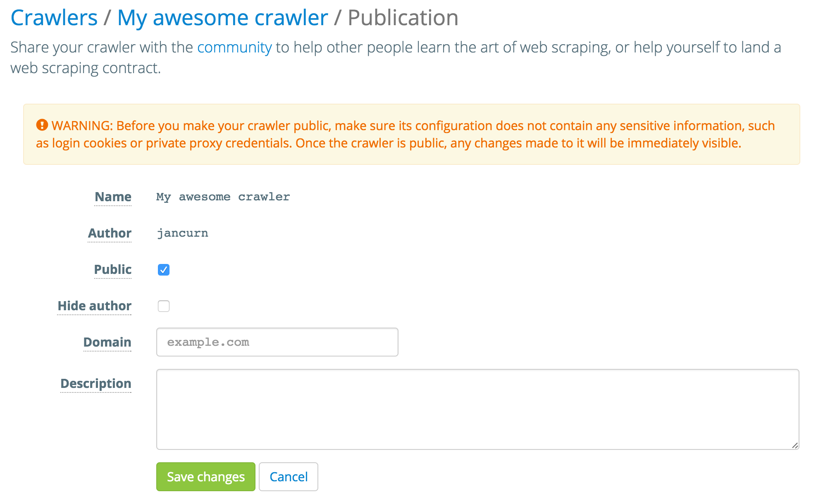The height and width of the screenshot is (504, 816).
Task: Enable the Hide author checkbox
Action: [164, 306]
